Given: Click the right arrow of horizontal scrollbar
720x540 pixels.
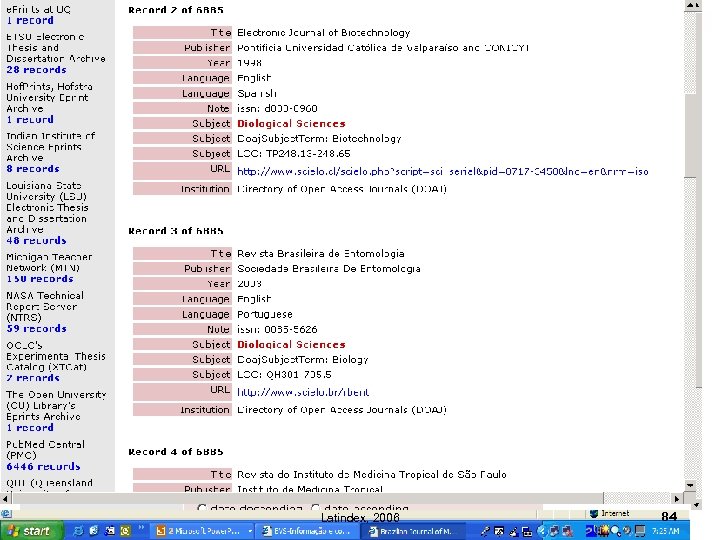Looking at the screenshot, I should click(x=676, y=498).
